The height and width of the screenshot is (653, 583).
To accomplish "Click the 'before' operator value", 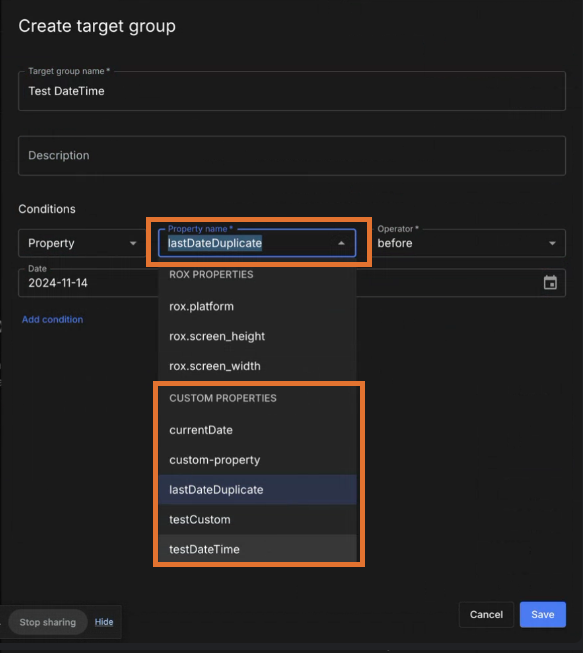I will click(395, 243).
